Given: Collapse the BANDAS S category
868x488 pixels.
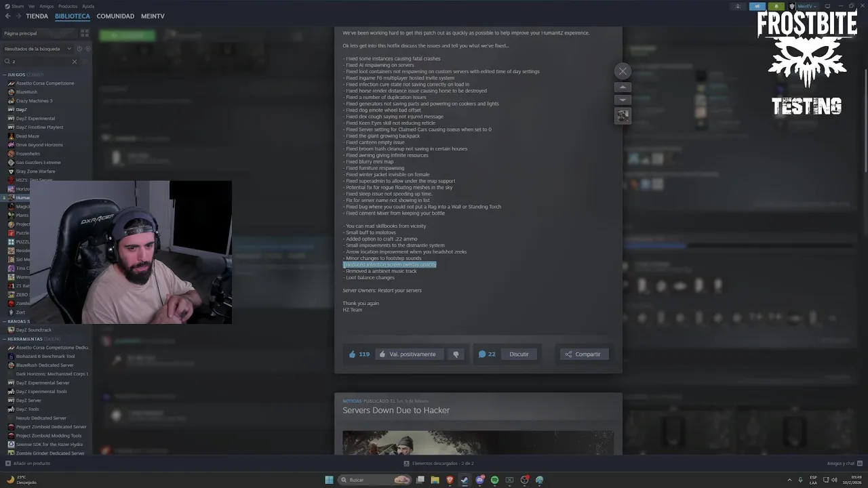Looking at the screenshot, I should (18, 321).
